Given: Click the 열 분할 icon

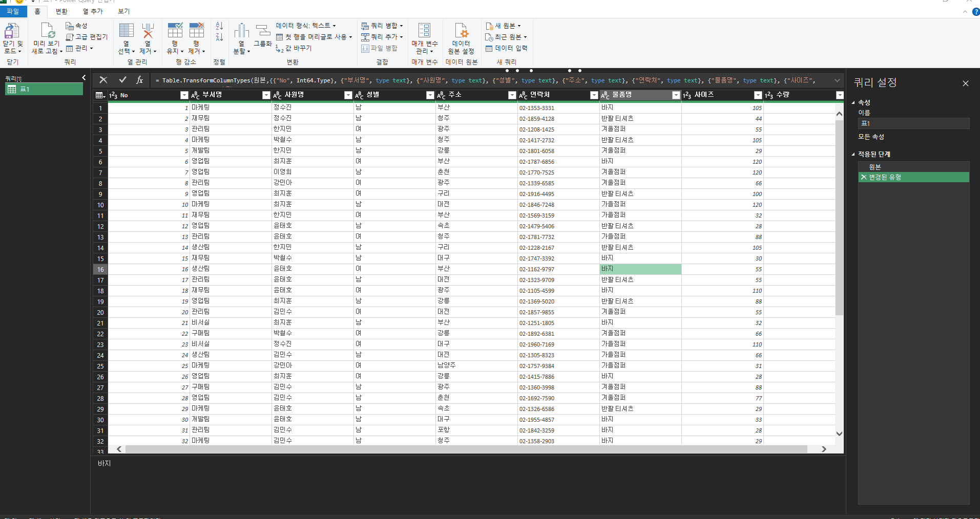Looking at the screenshot, I should 241,32.
